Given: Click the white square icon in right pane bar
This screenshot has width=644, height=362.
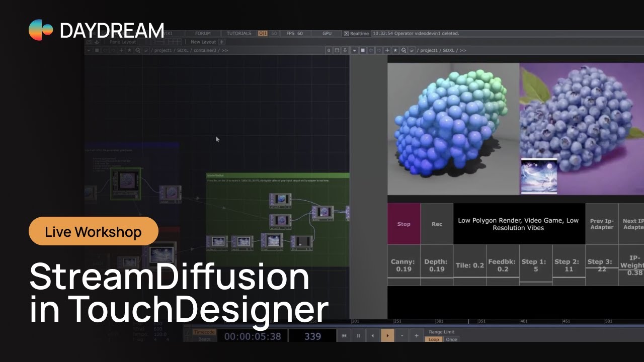Looking at the screenshot, I should [x=363, y=50].
